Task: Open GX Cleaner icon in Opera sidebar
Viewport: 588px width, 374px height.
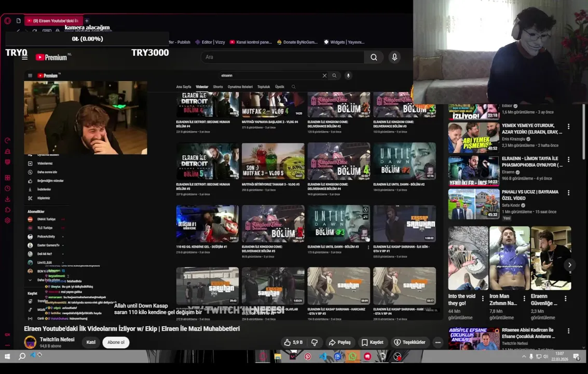Action: coord(7,151)
